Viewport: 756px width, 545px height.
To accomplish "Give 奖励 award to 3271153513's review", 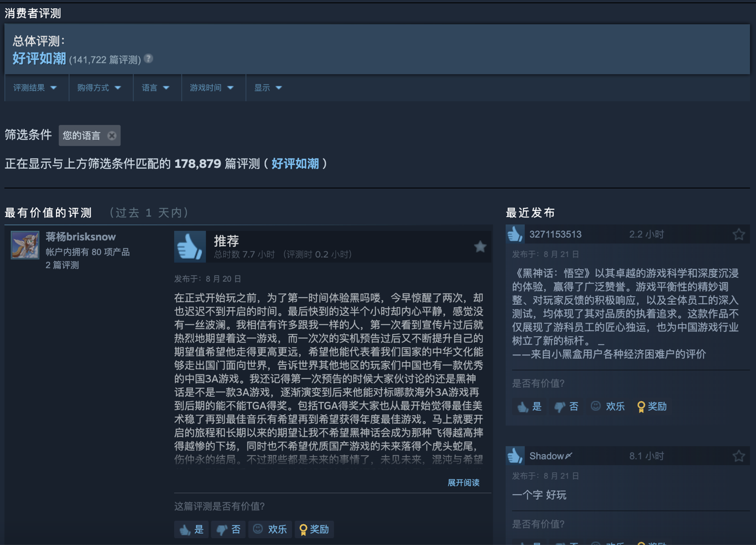I will (x=652, y=406).
